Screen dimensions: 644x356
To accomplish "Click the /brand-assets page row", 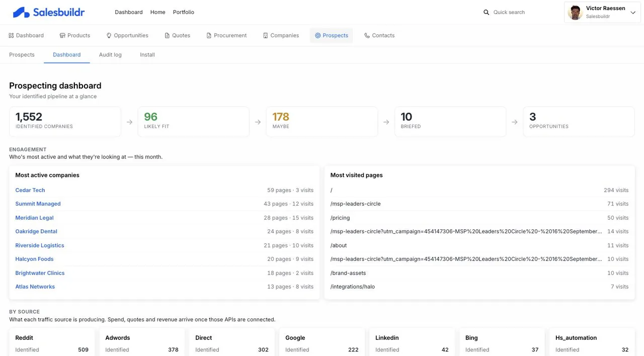I will [479, 273].
